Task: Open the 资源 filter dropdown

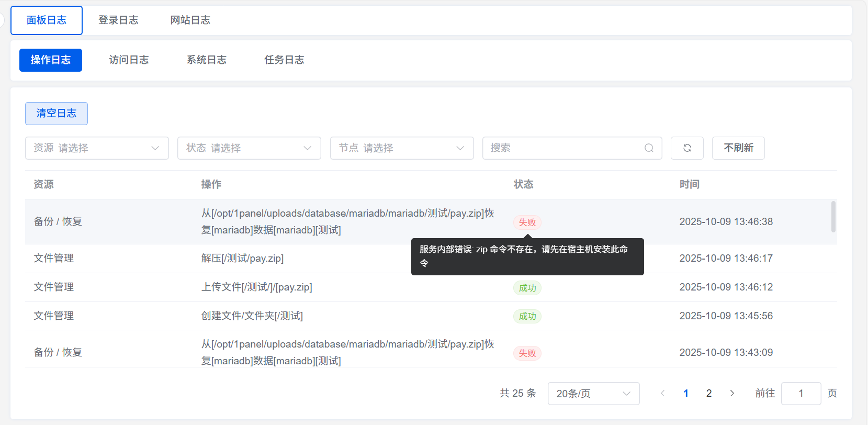Action: (97, 148)
